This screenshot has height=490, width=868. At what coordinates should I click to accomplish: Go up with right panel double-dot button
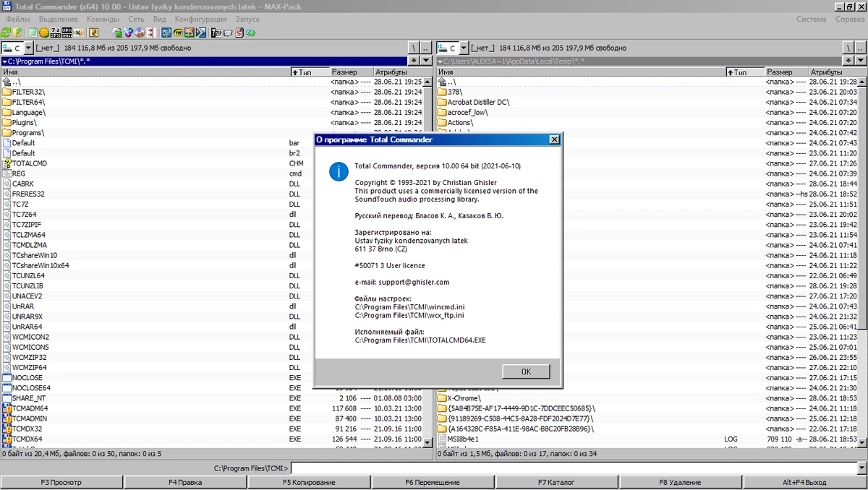pyautogui.click(x=860, y=48)
